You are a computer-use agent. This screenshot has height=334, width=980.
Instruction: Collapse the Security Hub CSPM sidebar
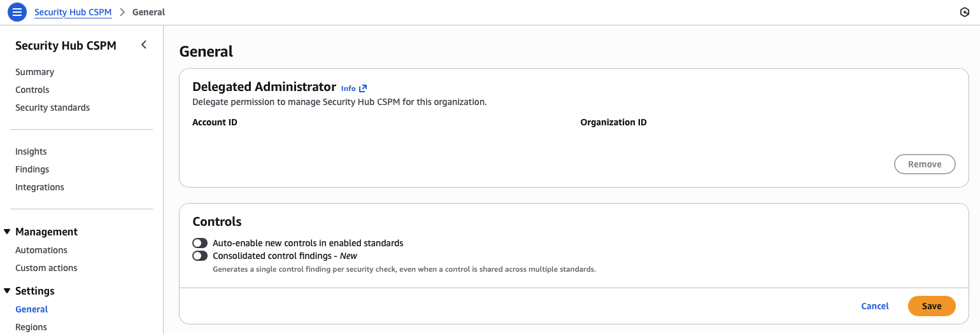(x=144, y=45)
